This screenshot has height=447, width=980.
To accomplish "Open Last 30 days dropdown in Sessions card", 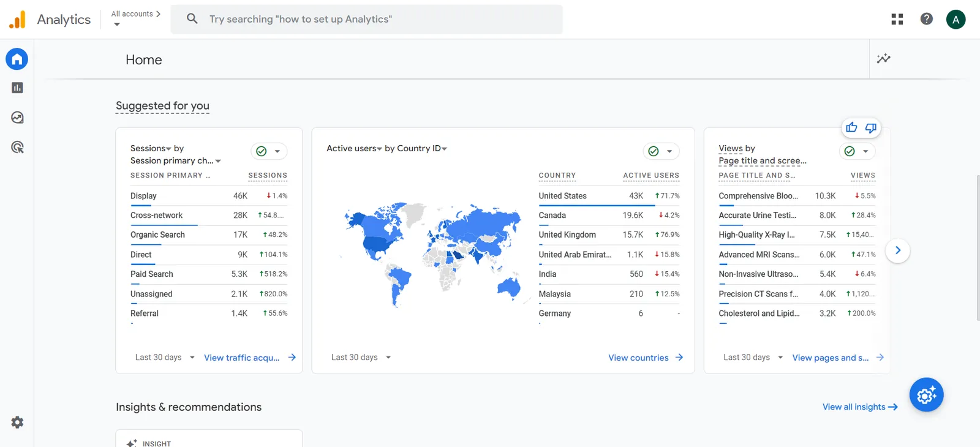I will pyautogui.click(x=165, y=358).
